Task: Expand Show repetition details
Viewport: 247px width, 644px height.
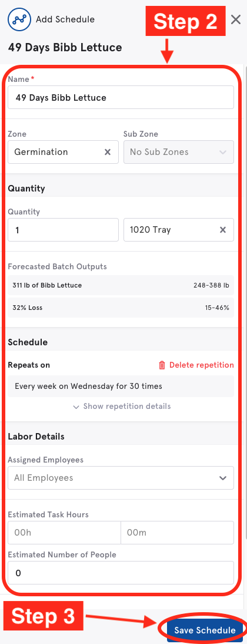Action: [x=122, y=406]
